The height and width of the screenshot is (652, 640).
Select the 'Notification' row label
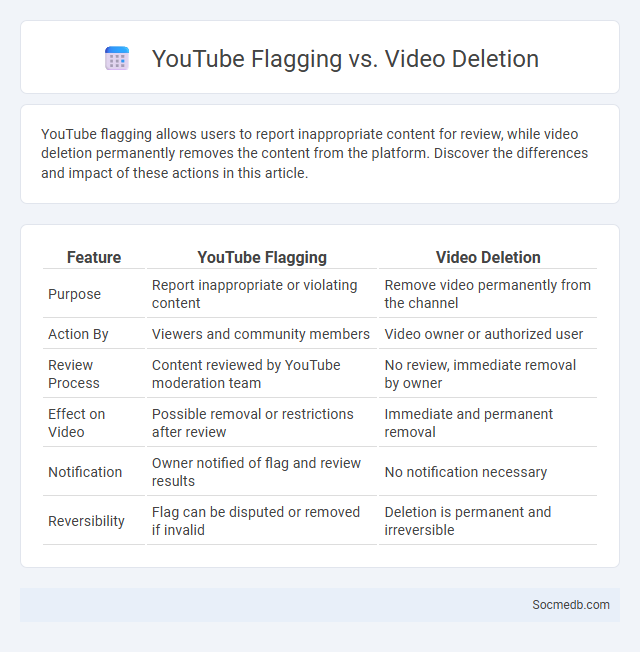click(85, 472)
